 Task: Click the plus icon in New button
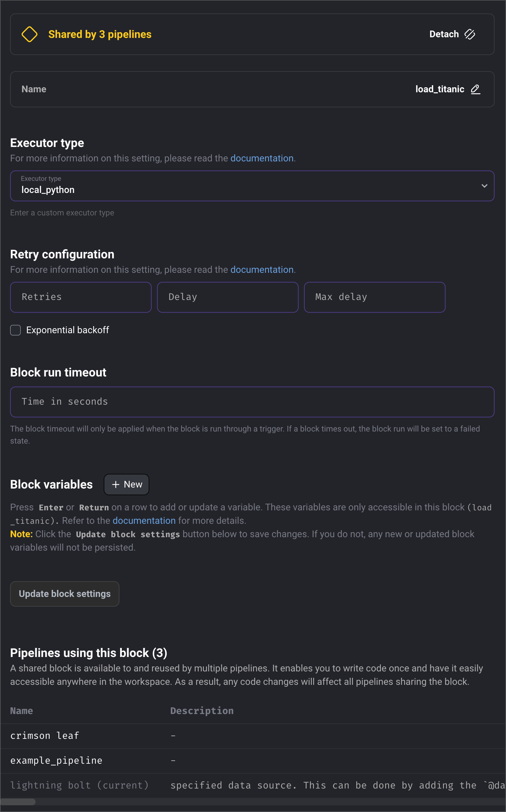click(116, 485)
